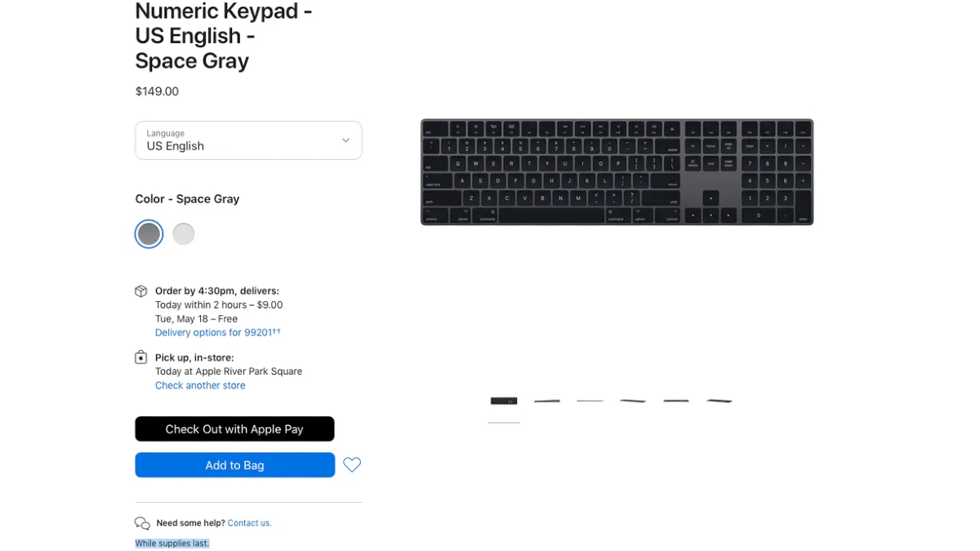Click the chat bubbles help icon

click(142, 523)
